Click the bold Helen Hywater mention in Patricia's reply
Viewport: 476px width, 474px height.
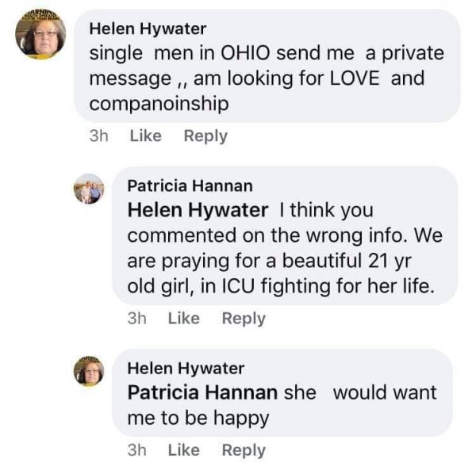(x=198, y=211)
